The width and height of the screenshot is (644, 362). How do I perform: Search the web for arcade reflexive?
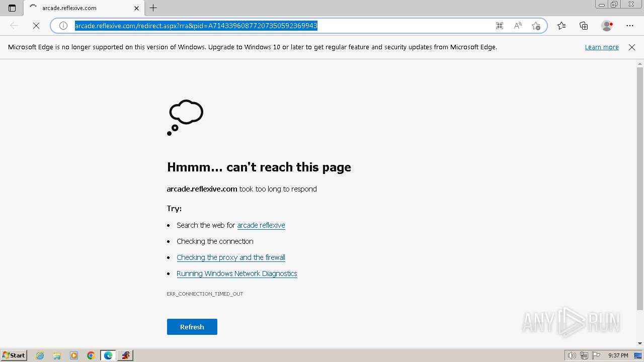tap(261, 225)
